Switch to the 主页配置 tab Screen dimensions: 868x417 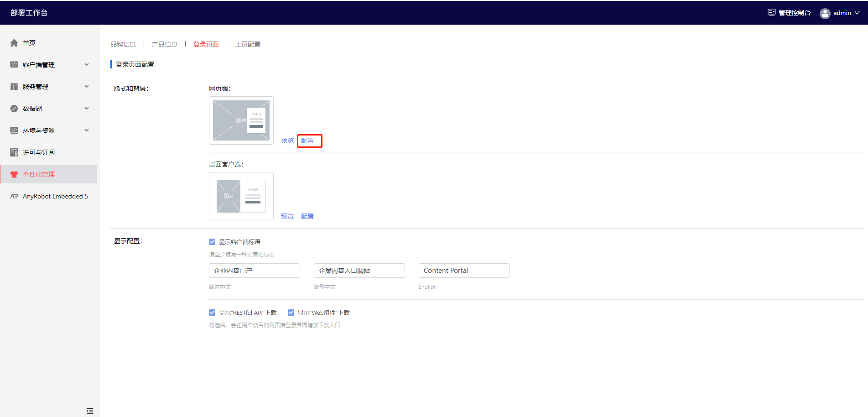[x=248, y=44]
